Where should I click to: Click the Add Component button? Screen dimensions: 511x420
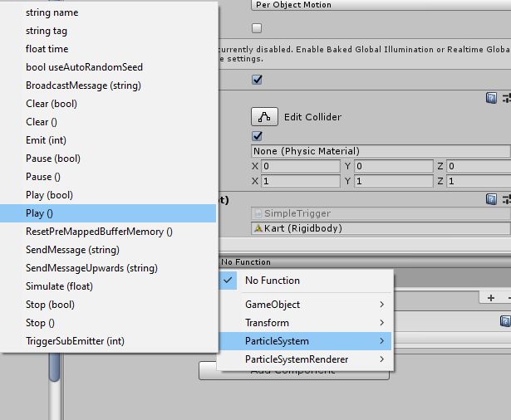[294, 374]
